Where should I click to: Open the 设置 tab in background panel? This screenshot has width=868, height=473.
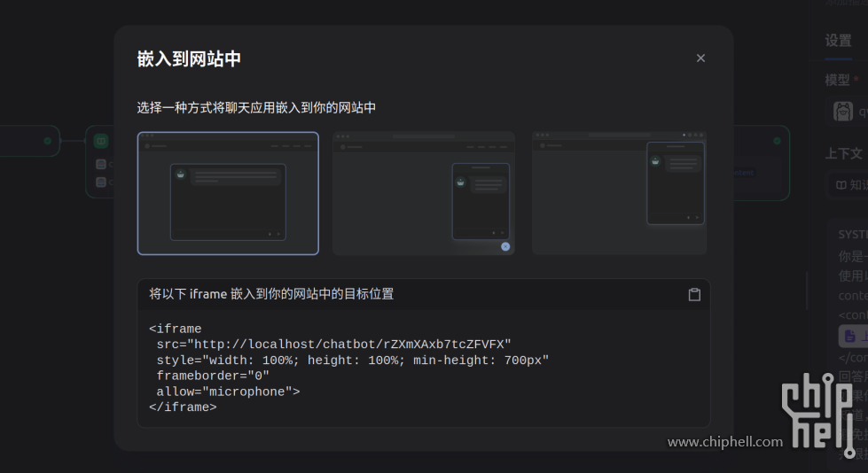[x=838, y=41]
